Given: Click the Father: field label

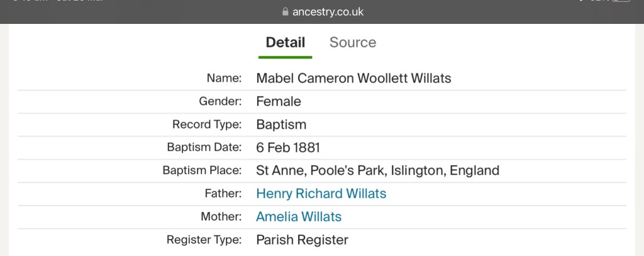Looking at the screenshot, I should [222, 194].
